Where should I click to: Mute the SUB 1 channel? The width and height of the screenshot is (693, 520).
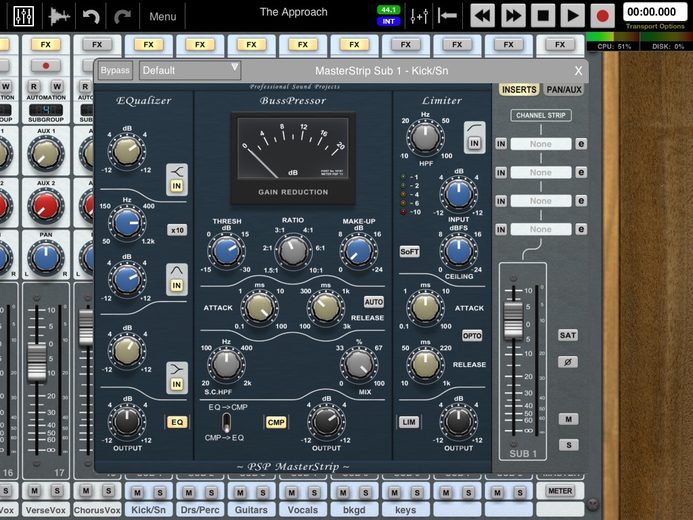568,419
